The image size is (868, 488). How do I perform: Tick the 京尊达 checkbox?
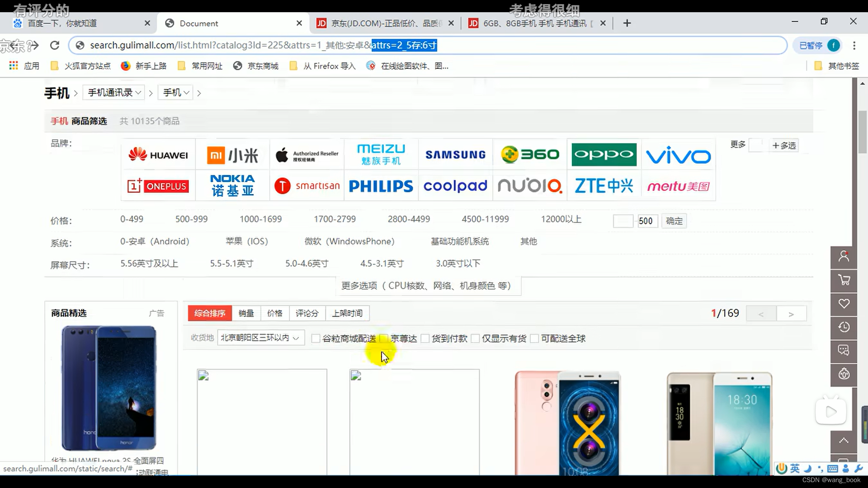coord(384,338)
